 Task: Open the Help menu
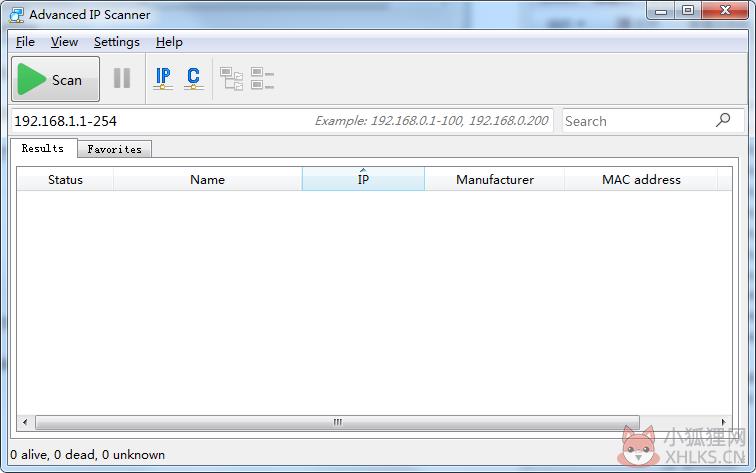tap(169, 42)
